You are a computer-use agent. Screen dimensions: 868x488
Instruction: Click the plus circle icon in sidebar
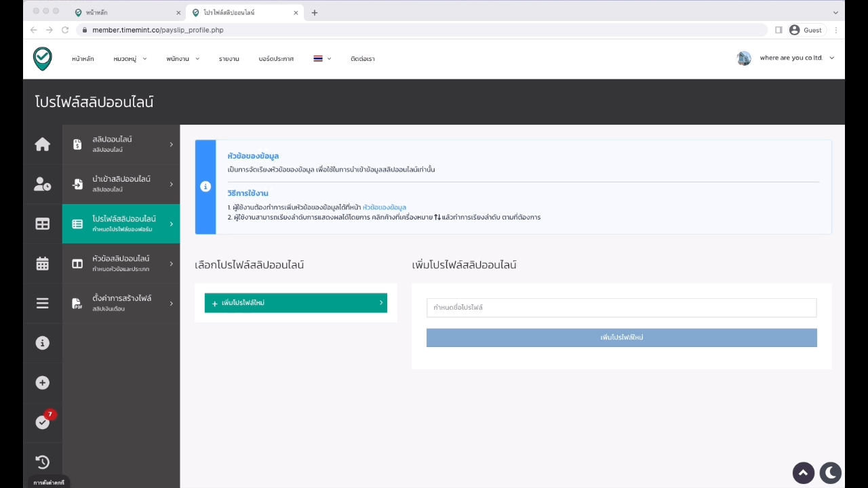point(42,383)
